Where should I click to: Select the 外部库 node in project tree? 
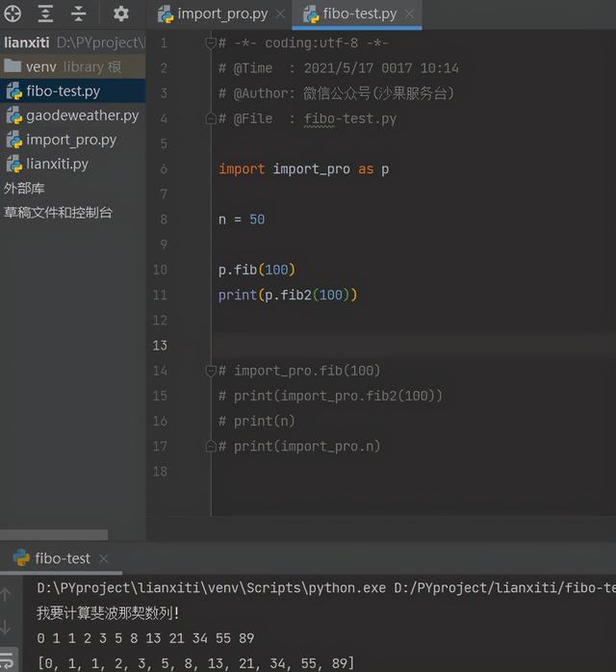click(x=24, y=189)
